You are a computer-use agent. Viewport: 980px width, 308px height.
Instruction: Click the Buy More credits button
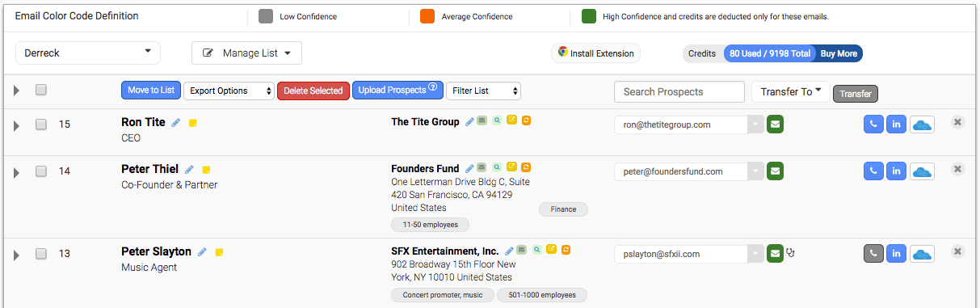point(839,53)
